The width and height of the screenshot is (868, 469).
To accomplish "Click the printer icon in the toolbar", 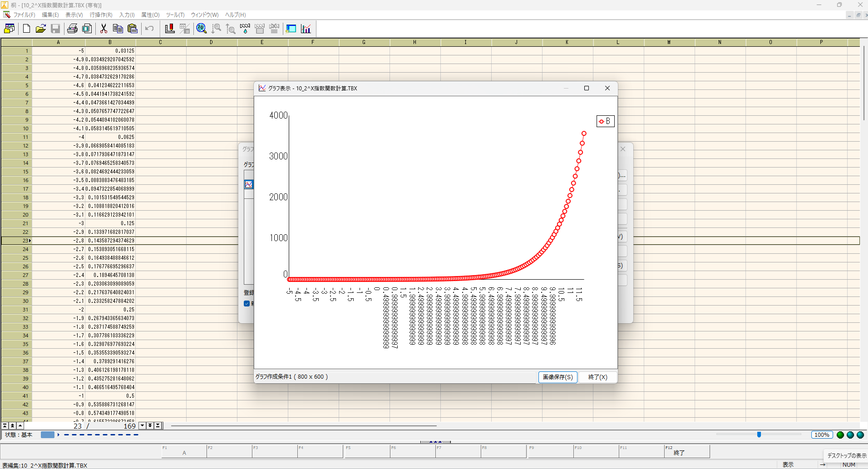I will pos(72,29).
